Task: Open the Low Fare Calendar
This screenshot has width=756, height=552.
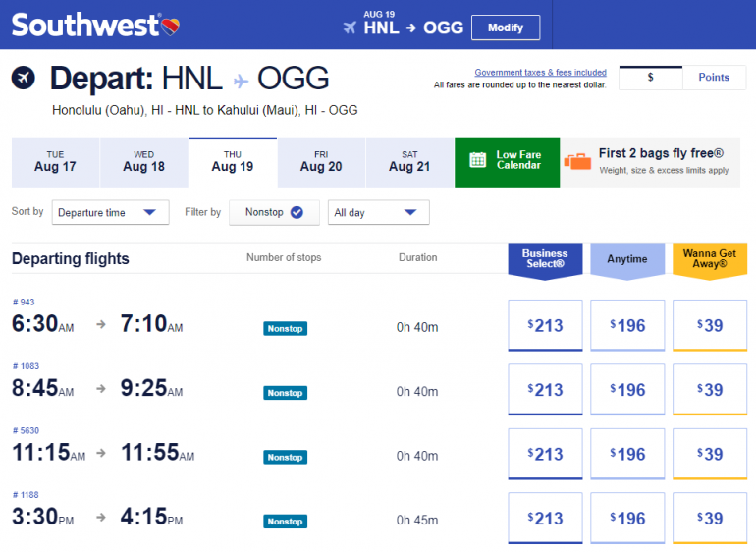Action: (517, 161)
